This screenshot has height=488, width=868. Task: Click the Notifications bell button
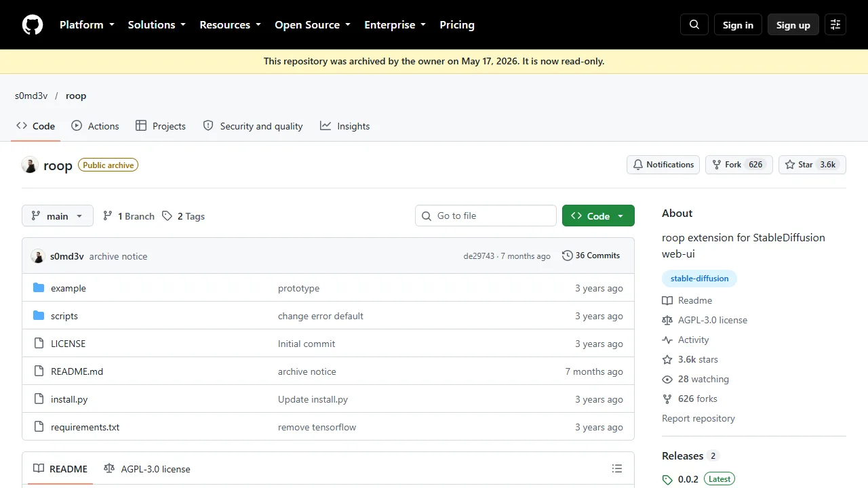pos(663,165)
